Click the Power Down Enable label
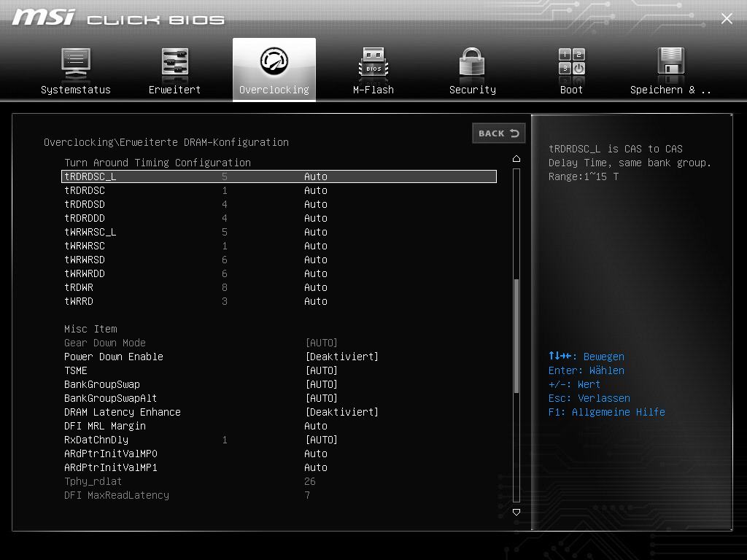The width and height of the screenshot is (747, 560). tap(113, 357)
